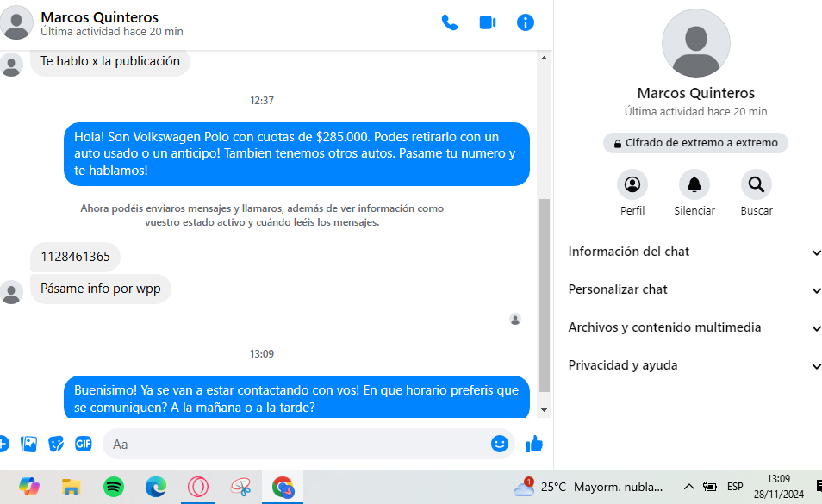Click the Cifrado de extremo a extremo badge

(695, 142)
